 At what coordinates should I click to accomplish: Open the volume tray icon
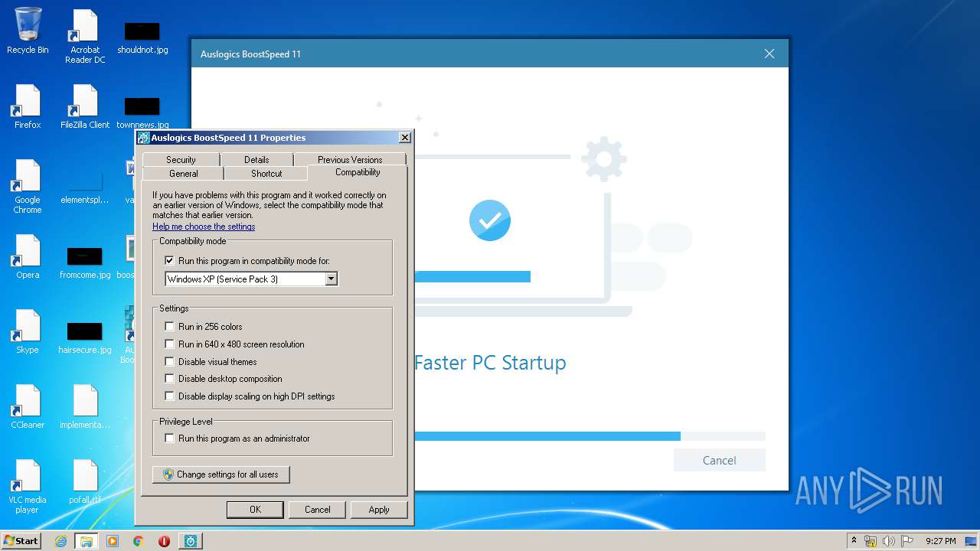click(x=888, y=541)
